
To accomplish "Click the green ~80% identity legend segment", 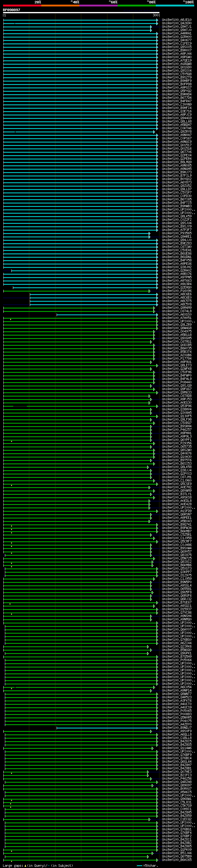I will tap(137, 6).
